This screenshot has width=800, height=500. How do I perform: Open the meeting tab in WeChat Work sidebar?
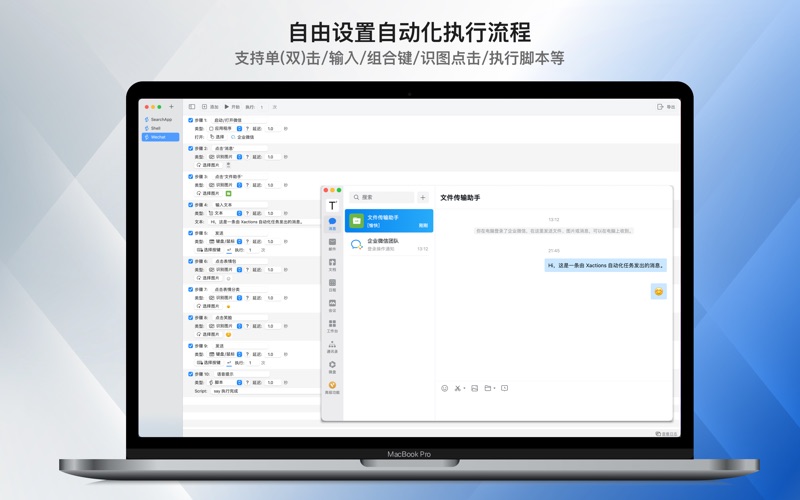pyautogui.click(x=332, y=306)
